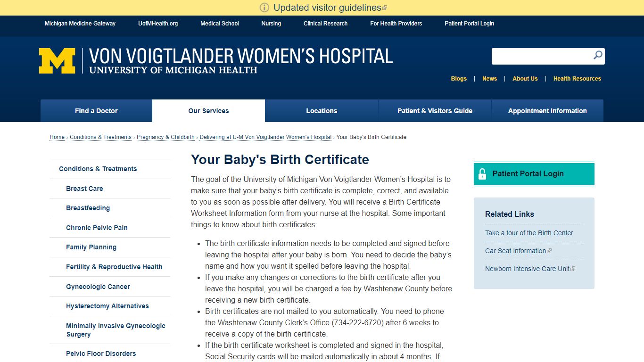Go to UofMHealth.org
The width and height of the screenshot is (644, 362).
158,24
